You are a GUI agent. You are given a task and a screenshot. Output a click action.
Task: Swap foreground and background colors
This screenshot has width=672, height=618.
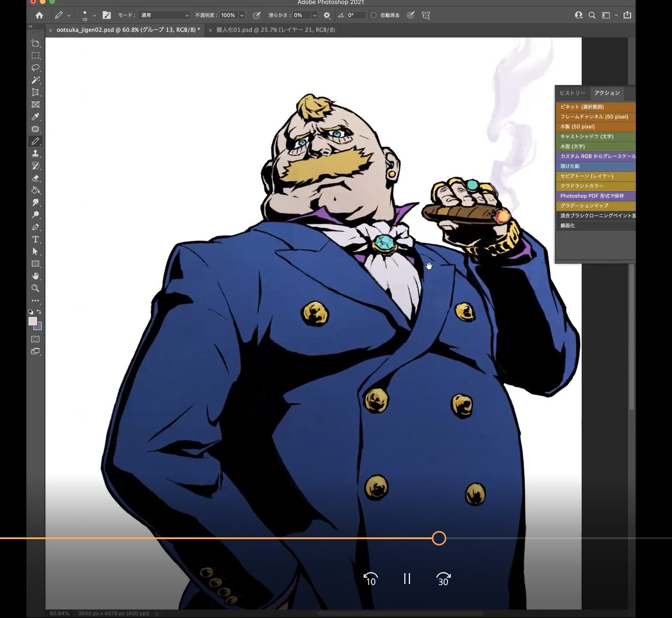[39, 312]
